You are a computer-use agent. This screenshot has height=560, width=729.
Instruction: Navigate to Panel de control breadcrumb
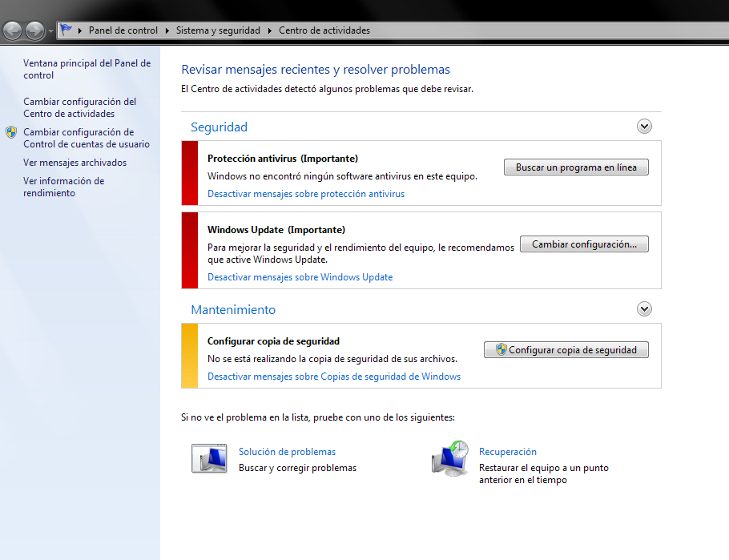[123, 30]
